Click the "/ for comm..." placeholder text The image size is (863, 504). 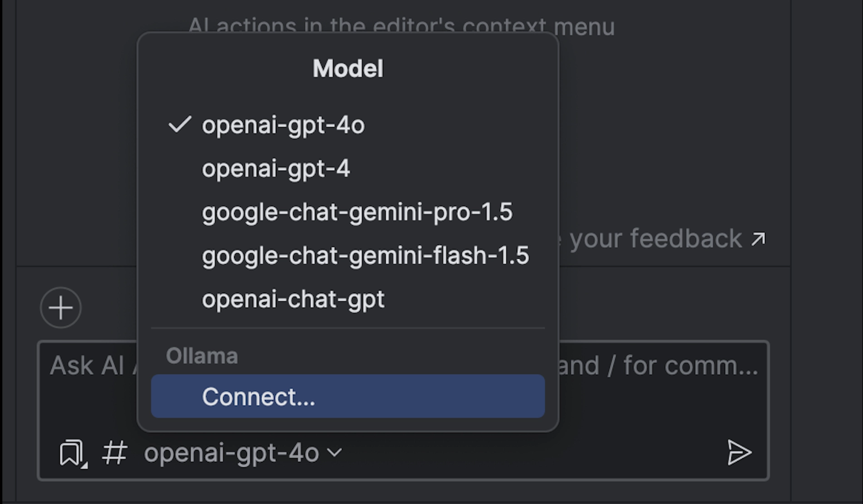[690, 366]
